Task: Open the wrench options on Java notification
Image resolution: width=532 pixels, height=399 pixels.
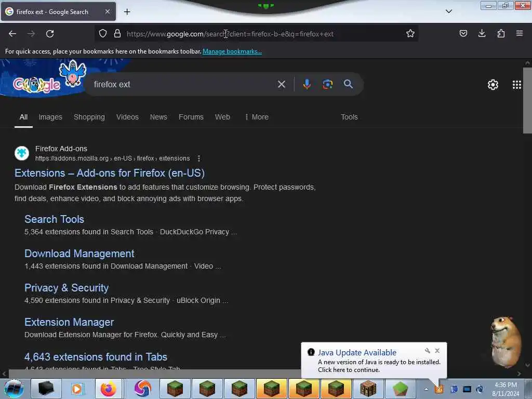Action: (428, 351)
